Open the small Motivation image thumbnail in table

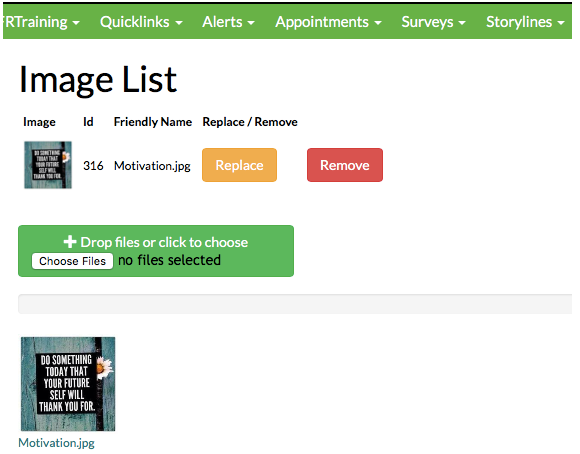tap(48, 165)
